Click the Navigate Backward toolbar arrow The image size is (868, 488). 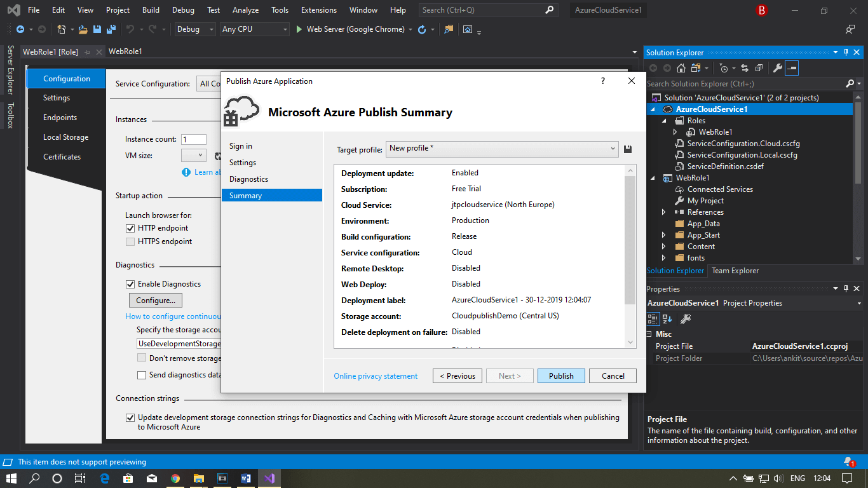20,29
